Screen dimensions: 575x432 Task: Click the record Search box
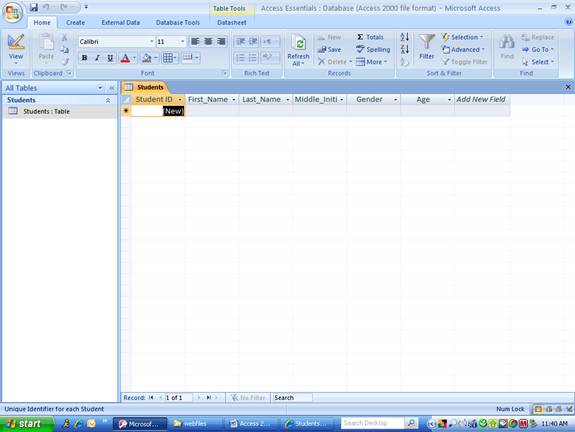tap(292, 398)
